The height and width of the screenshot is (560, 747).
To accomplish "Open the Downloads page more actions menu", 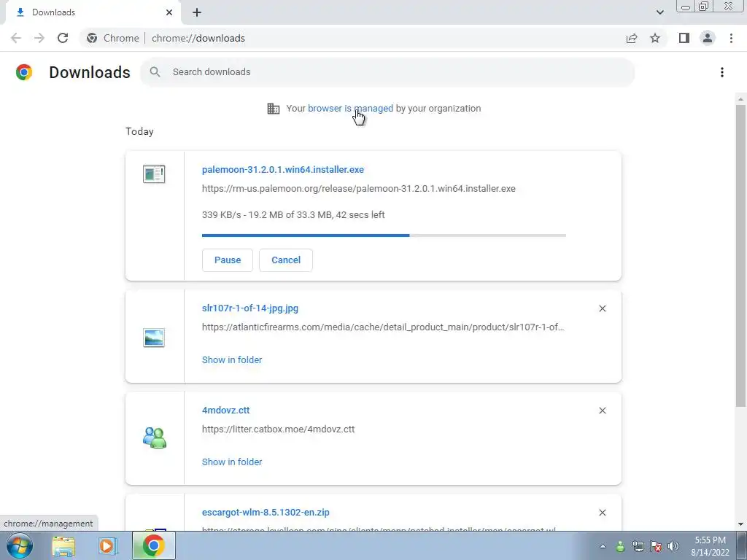I will (722, 72).
